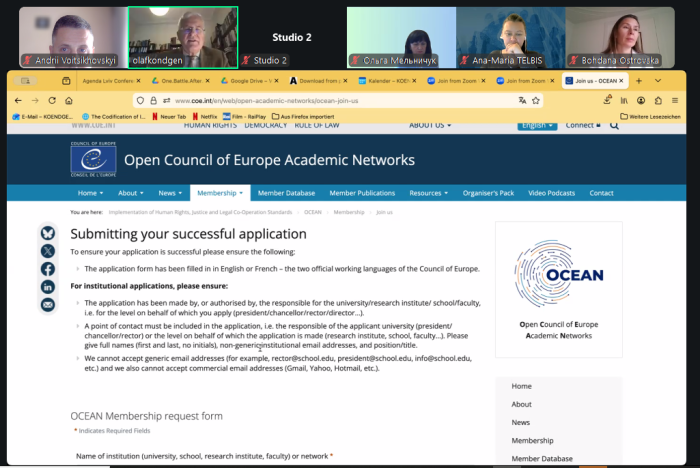
Task: Open the Video Podcasts menu item
Action: point(551,193)
